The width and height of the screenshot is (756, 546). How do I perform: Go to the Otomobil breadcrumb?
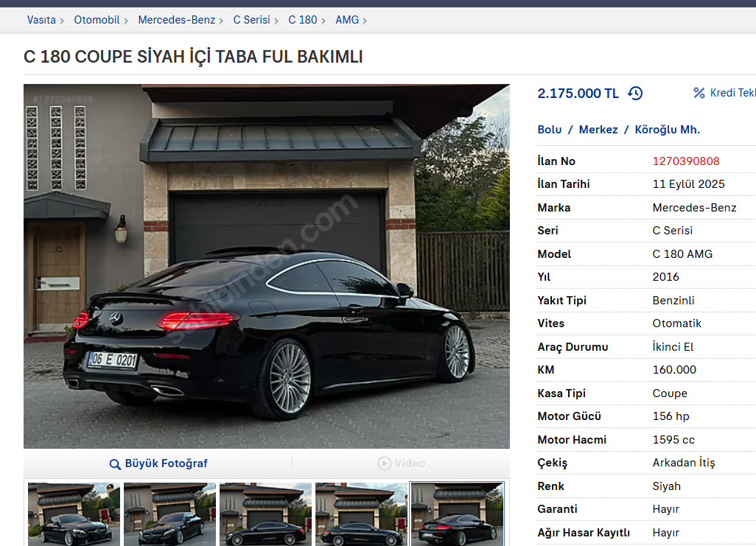(x=97, y=20)
